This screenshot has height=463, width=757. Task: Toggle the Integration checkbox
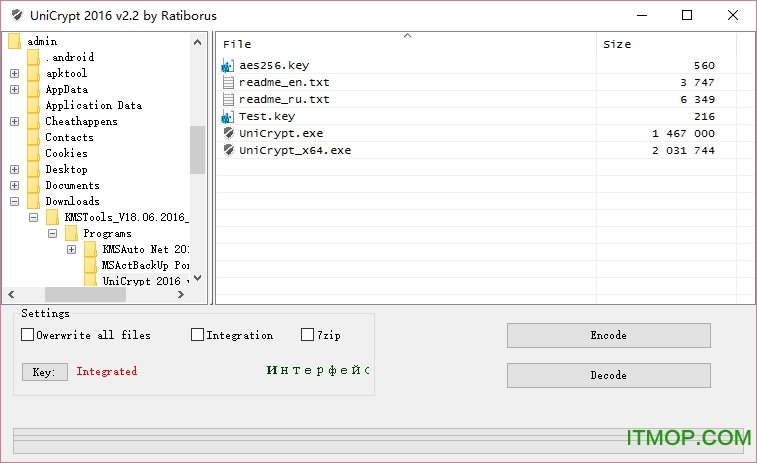pyautogui.click(x=197, y=335)
